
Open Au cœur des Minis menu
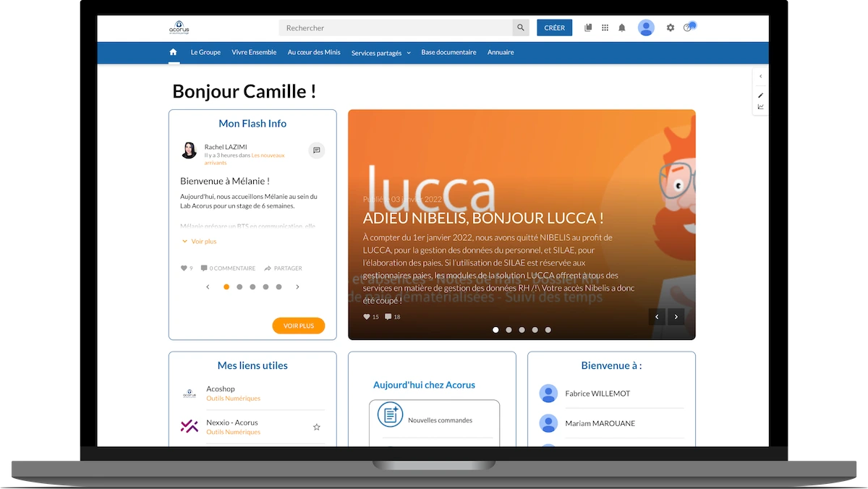point(314,52)
